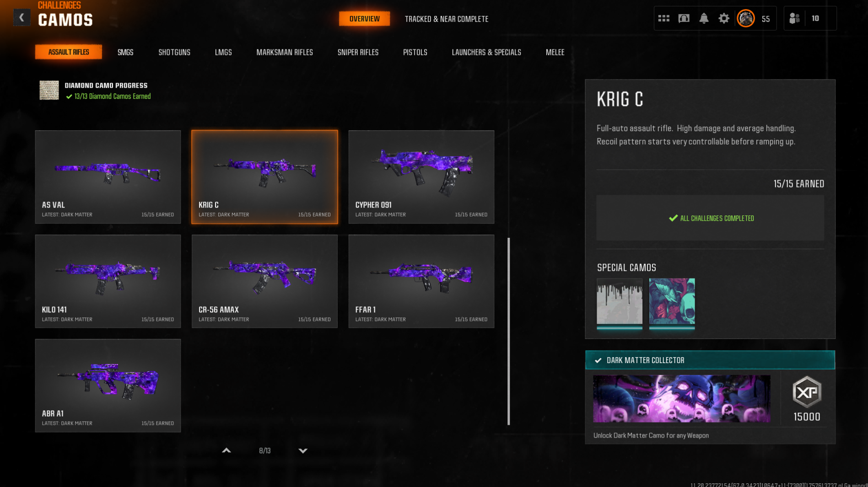Screen dimensions: 868x487
Task: Click the Dark Matter Collector checkmark
Action: pos(598,360)
